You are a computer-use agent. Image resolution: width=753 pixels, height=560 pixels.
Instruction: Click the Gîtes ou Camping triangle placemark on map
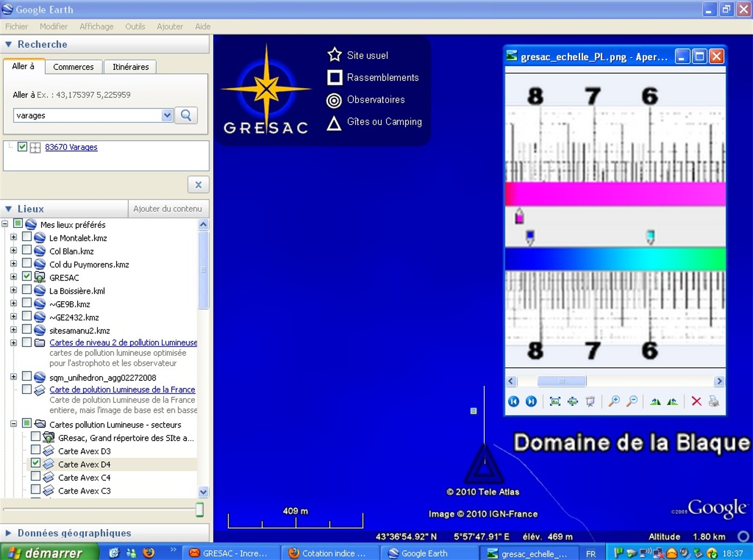[x=484, y=464]
